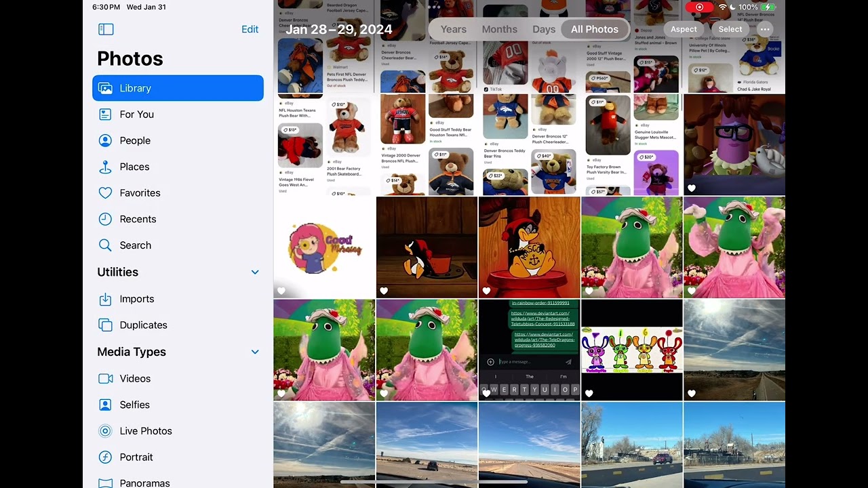Click the Search magnifier icon
The width and height of the screenshot is (868, 488).
[x=105, y=245]
